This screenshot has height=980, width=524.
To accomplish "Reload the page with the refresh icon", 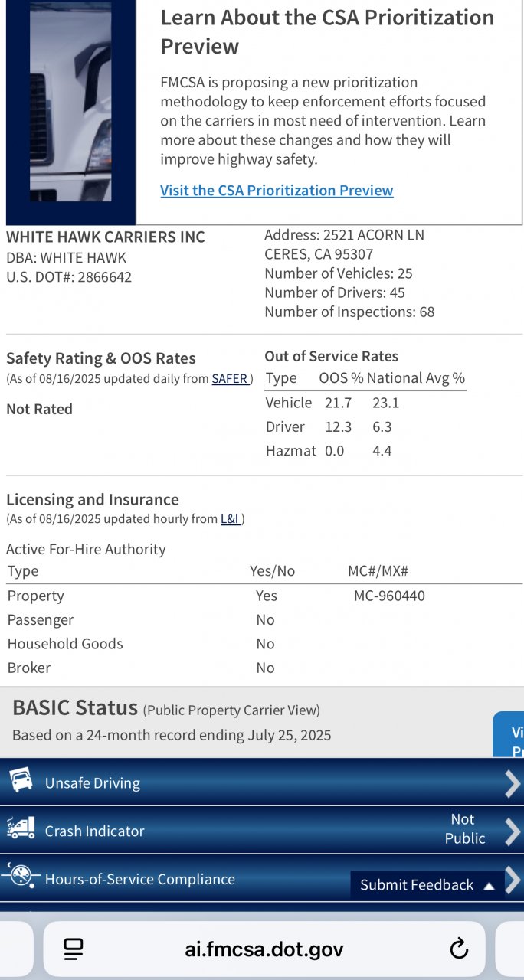I will [x=458, y=949].
